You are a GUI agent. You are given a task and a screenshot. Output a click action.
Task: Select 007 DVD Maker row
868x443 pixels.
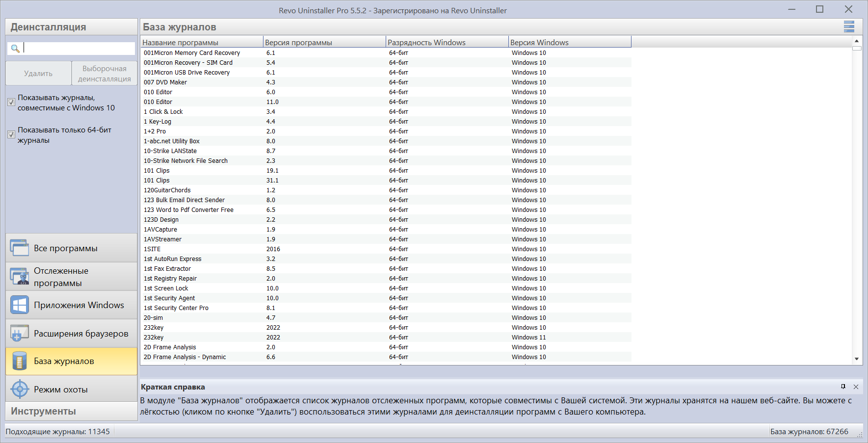click(386, 82)
